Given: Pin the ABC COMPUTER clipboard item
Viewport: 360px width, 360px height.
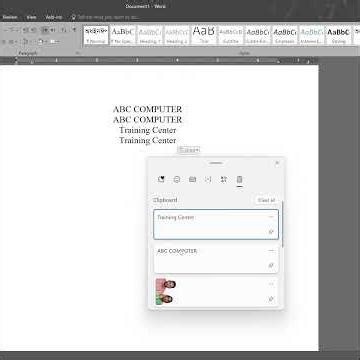Looking at the screenshot, I should tap(271, 265).
